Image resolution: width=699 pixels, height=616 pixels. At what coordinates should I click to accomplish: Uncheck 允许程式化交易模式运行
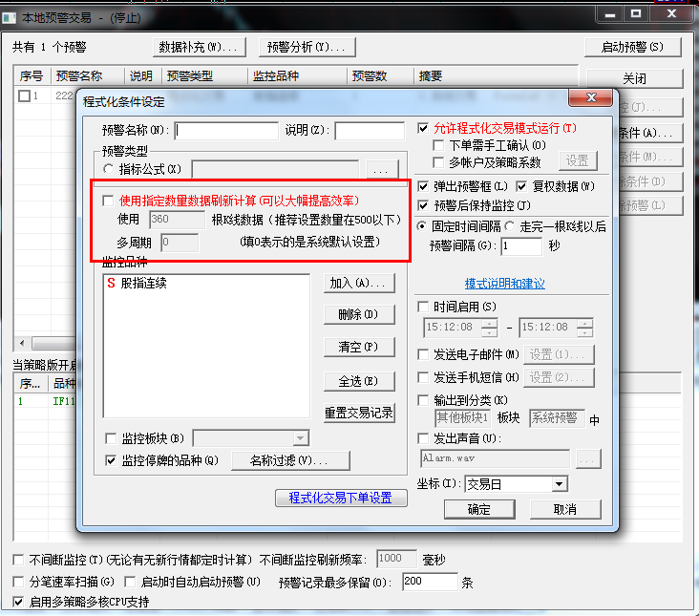(x=423, y=128)
